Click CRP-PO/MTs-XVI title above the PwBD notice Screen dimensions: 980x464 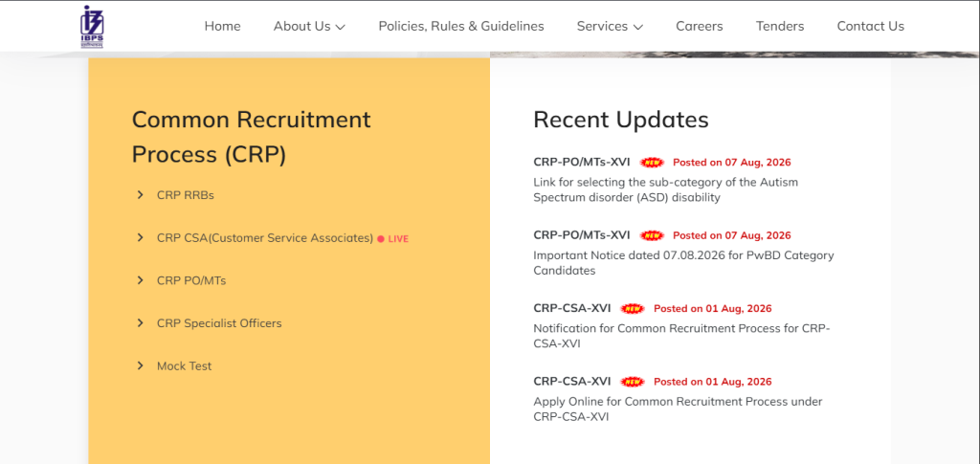click(x=582, y=235)
